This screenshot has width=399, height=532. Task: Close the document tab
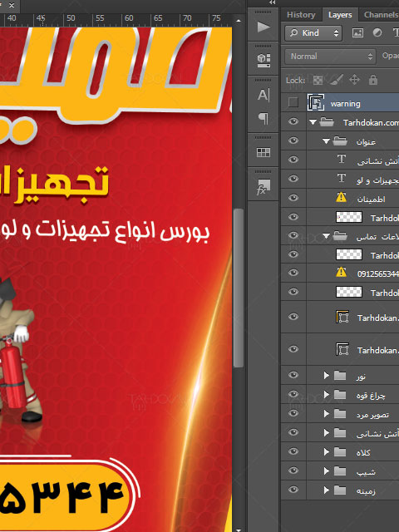point(11,5)
